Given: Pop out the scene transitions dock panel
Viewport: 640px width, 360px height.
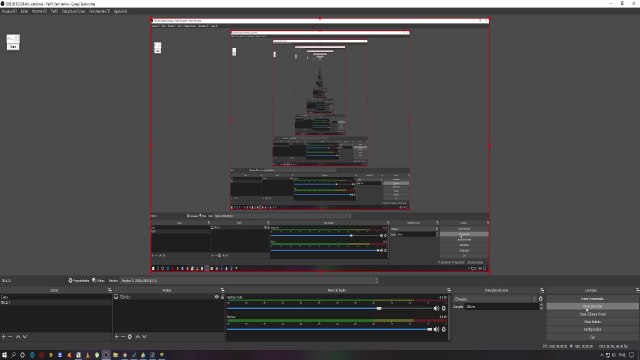Looking at the screenshot, I should coord(542,290).
